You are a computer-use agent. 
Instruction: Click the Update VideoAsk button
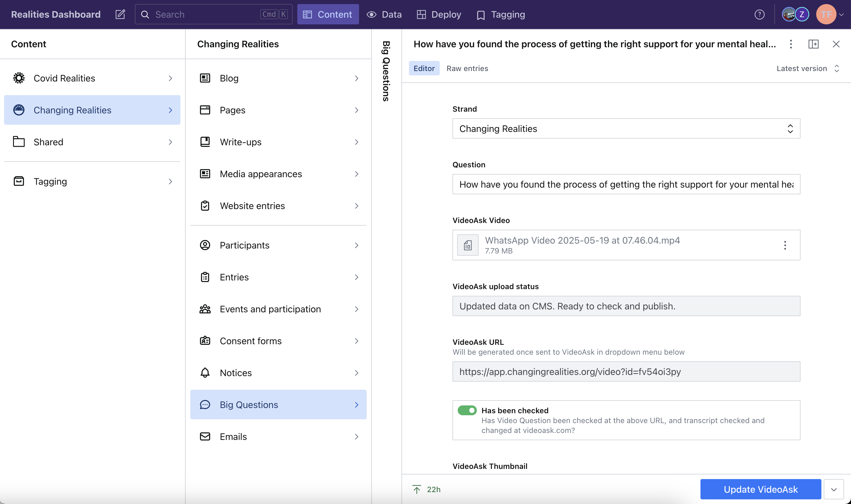760,489
